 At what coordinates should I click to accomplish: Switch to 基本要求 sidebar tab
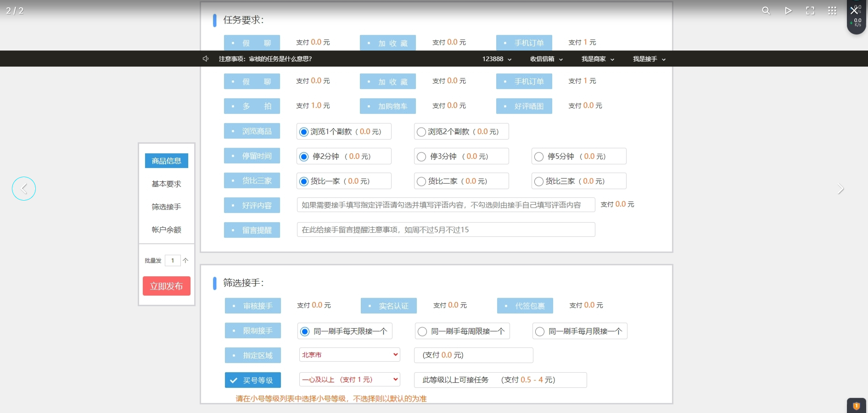167,184
